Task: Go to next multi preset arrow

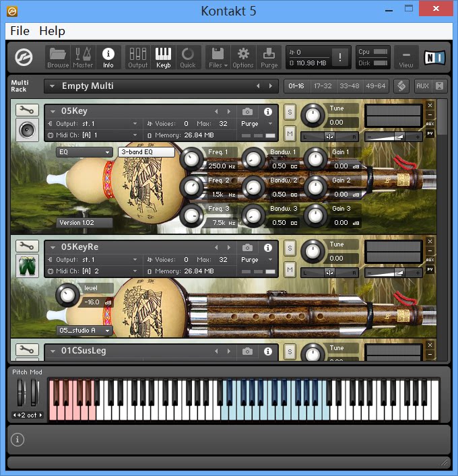Action: click(271, 86)
